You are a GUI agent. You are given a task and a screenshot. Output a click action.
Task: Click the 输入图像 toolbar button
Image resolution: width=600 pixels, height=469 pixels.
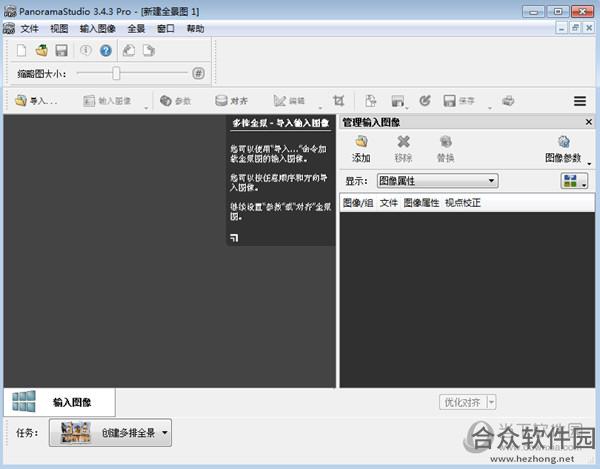pyautogui.click(x=107, y=101)
